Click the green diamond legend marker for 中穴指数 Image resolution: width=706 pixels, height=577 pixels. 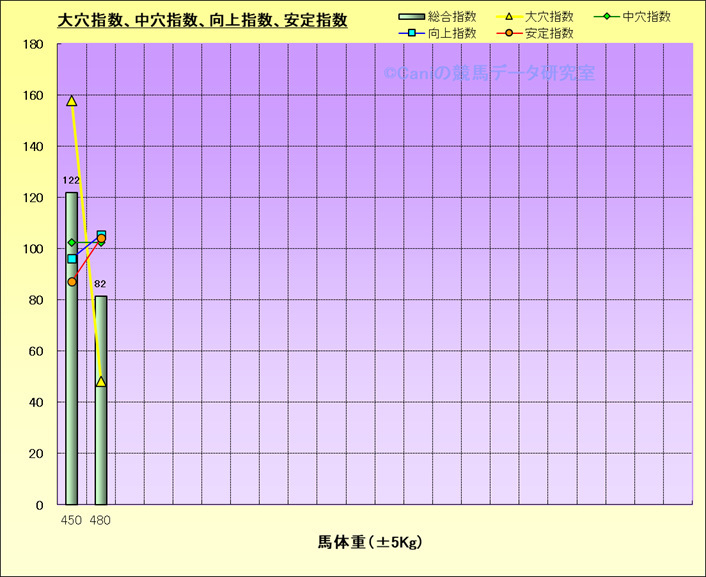point(600,17)
